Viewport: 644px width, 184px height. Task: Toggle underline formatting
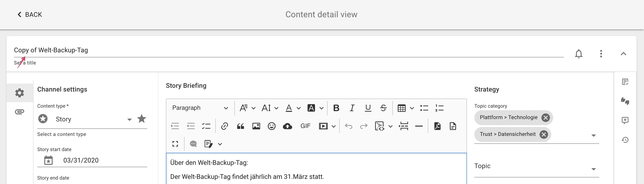pyautogui.click(x=368, y=108)
